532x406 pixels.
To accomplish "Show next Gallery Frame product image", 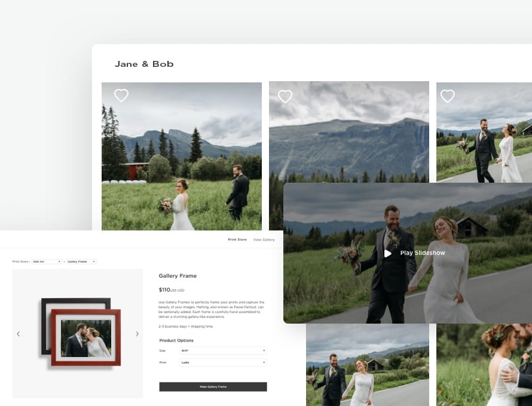I will click(x=137, y=334).
